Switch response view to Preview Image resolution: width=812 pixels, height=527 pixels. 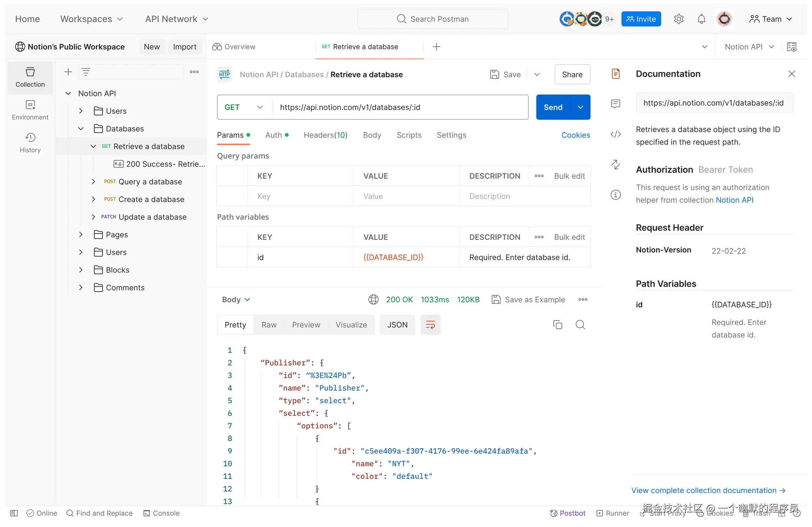click(x=306, y=325)
